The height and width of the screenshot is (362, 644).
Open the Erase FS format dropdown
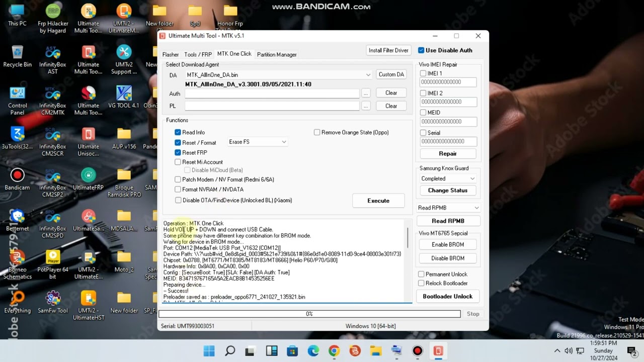tap(258, 142)
